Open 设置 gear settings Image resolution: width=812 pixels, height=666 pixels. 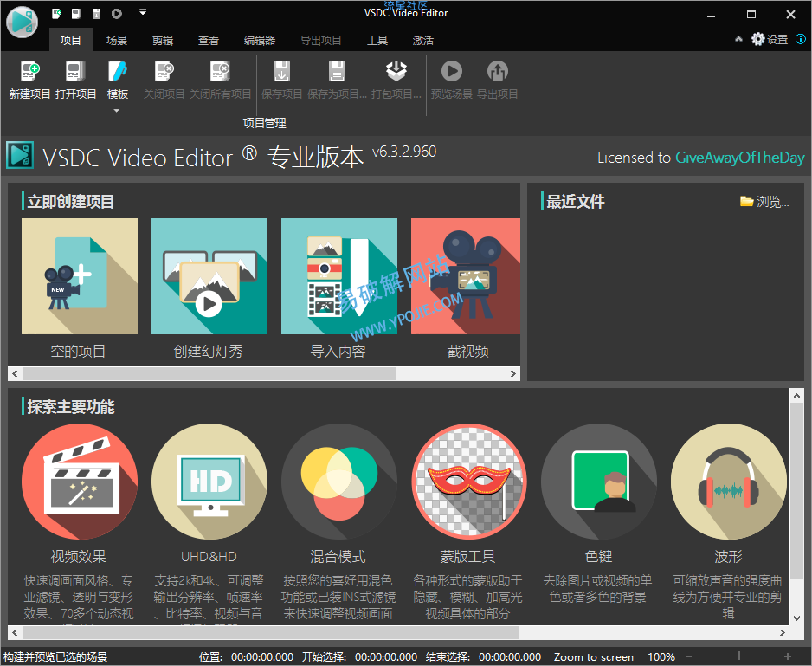tap(770, 39)
